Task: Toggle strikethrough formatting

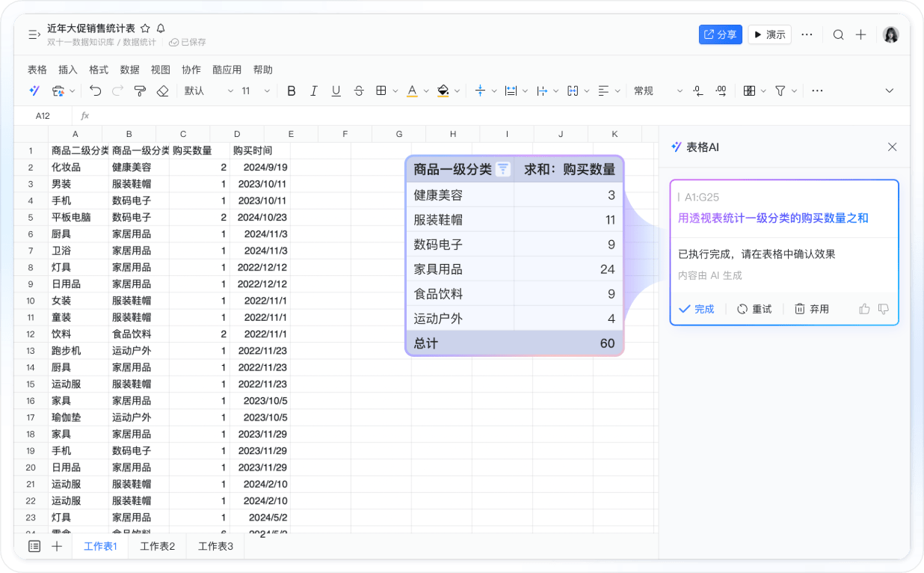Action: [x=359, y=91]
